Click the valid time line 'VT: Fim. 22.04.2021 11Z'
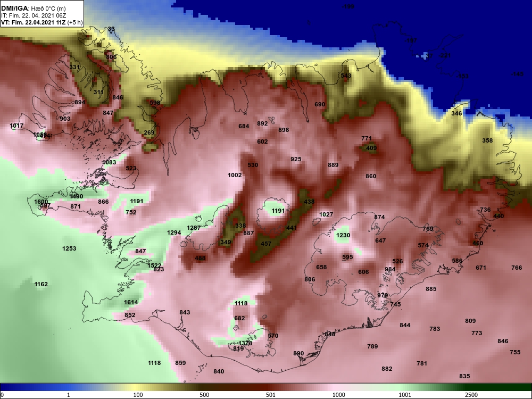The image size is (532, 399). click(x=34, y=22)
